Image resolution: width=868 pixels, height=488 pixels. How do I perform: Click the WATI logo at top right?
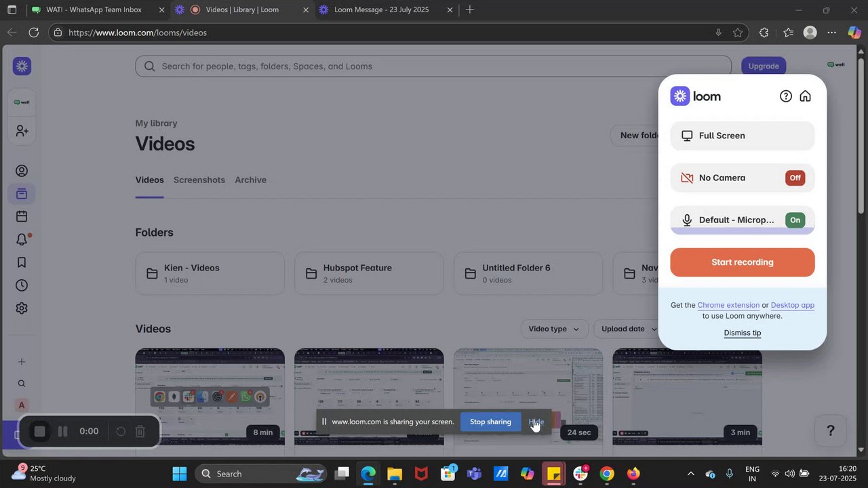tap(835, 64)
